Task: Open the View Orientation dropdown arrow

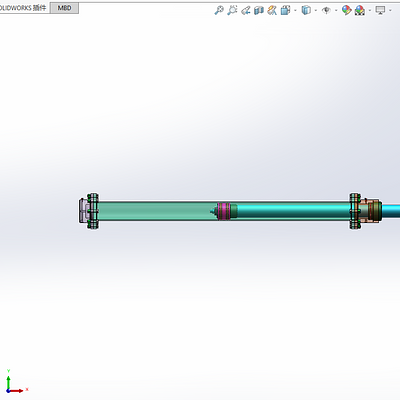Action: point(295,10)
